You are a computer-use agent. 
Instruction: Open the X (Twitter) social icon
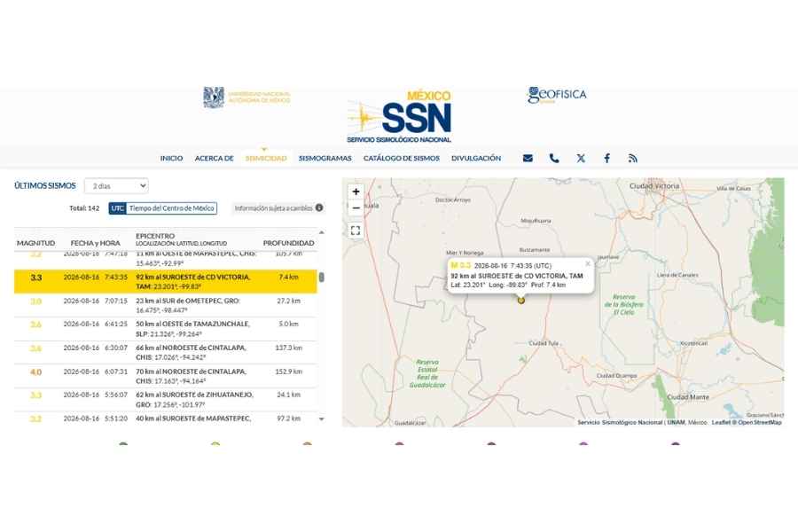pos(581,159)
